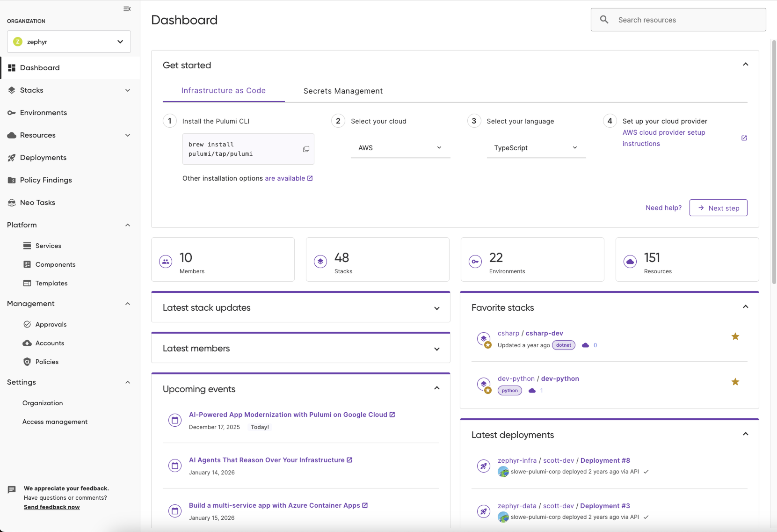The image size is (777, 532).
Task: Open Access management settings
Action: click(55, 422)
